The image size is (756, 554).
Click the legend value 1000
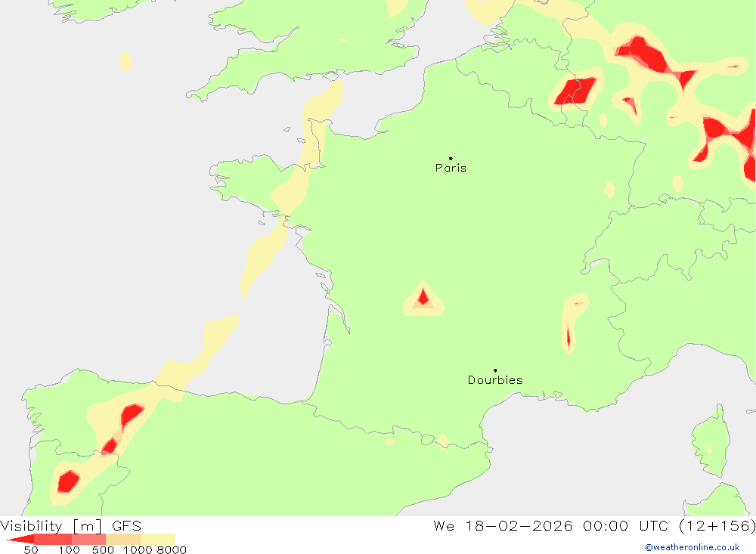click(138, 549)
